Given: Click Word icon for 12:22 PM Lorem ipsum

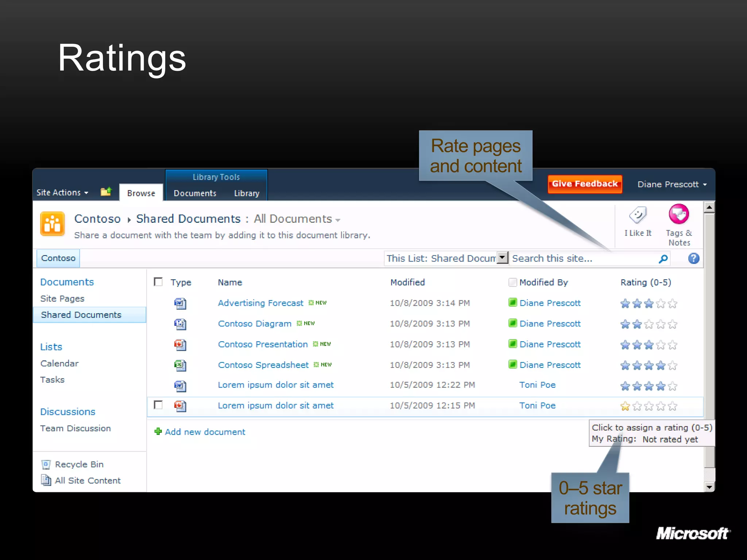Looking at the screenshot, I should click(180, 386).
